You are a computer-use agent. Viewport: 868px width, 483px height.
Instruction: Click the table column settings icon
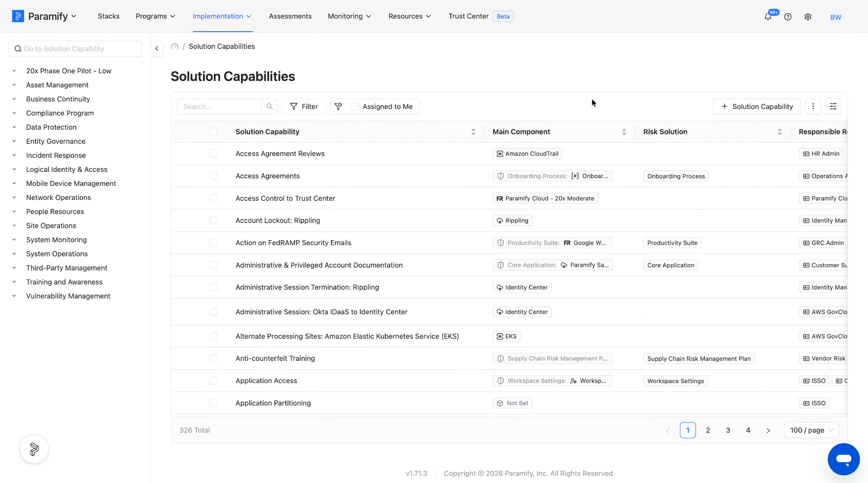click(x=833, y=107)
